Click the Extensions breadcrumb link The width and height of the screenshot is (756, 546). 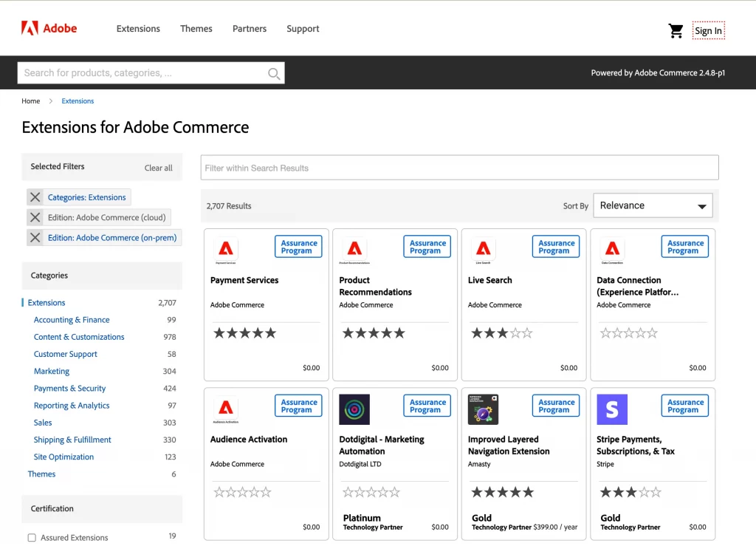point(78,101)
